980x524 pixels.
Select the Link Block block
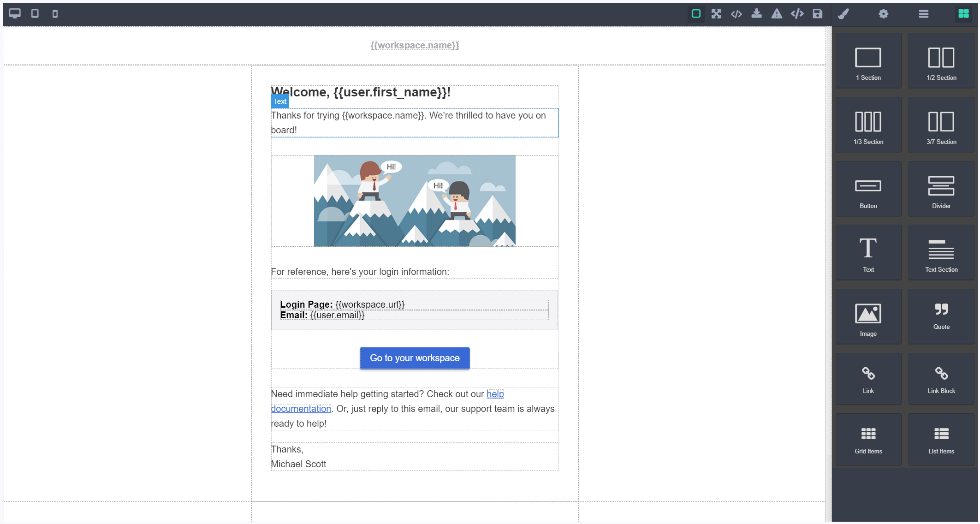coord(942,379)
